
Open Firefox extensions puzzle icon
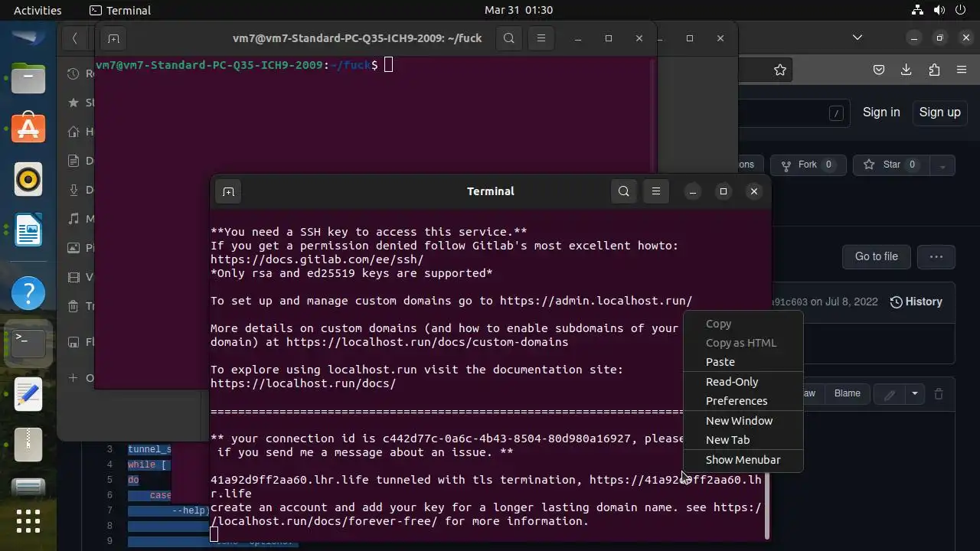[x=934, y=70]
